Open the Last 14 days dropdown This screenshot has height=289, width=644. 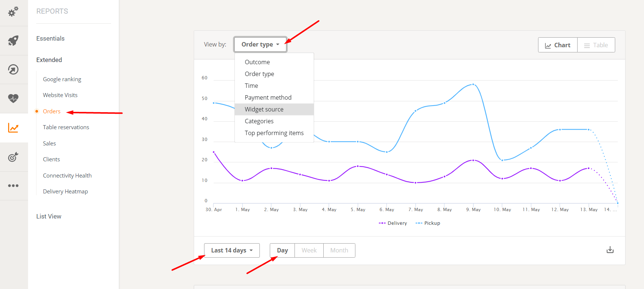pos(232,250)
